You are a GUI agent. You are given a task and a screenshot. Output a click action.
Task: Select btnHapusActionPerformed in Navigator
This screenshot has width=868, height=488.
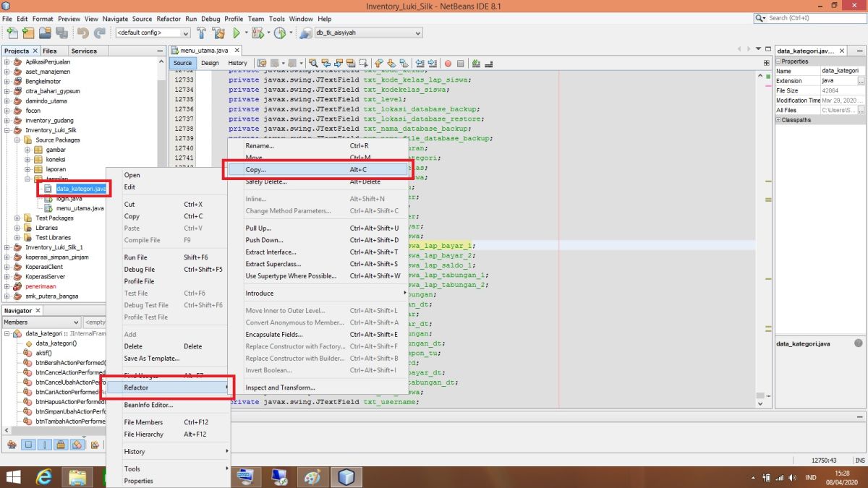point(70,401)
